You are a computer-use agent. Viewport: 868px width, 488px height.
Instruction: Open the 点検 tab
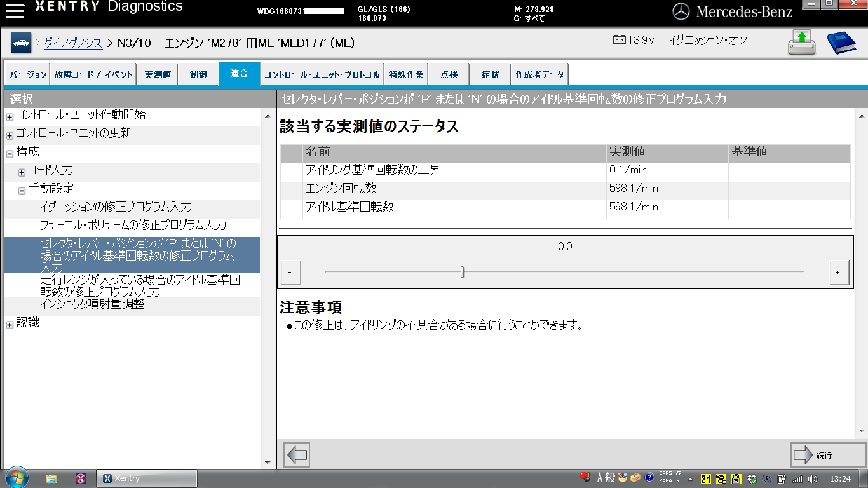tap(449, 74)
